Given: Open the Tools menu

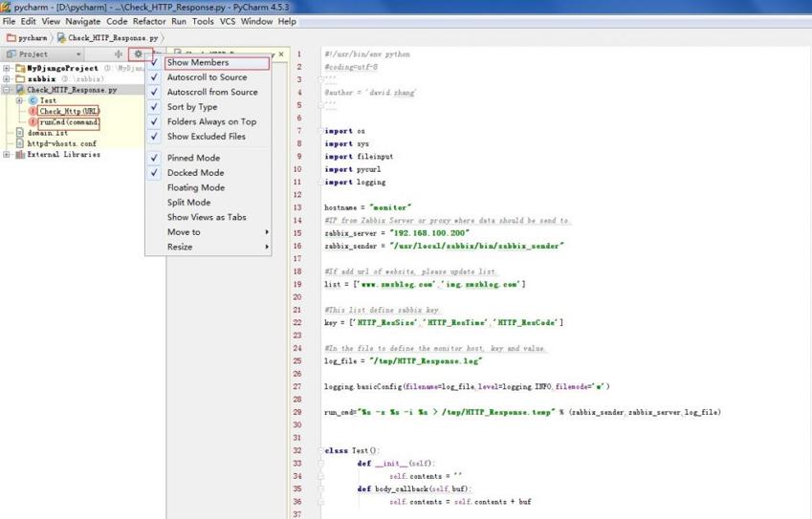Looking at the screenshot, I should pos(203,21).
